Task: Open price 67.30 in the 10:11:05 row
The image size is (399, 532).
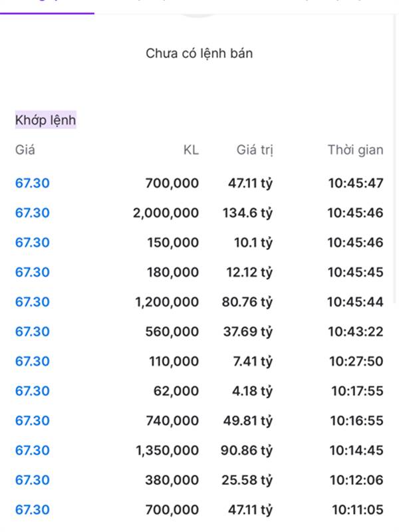Action: pyautogui.click(x=33, y=510)
